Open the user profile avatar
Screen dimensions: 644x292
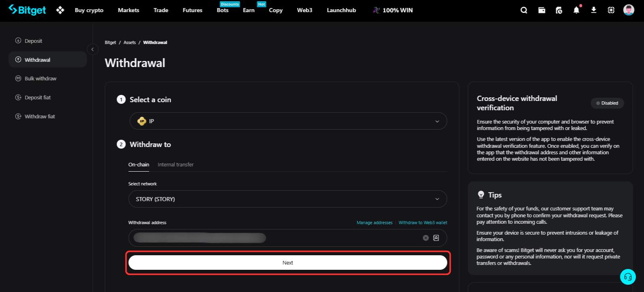(629, 10)
